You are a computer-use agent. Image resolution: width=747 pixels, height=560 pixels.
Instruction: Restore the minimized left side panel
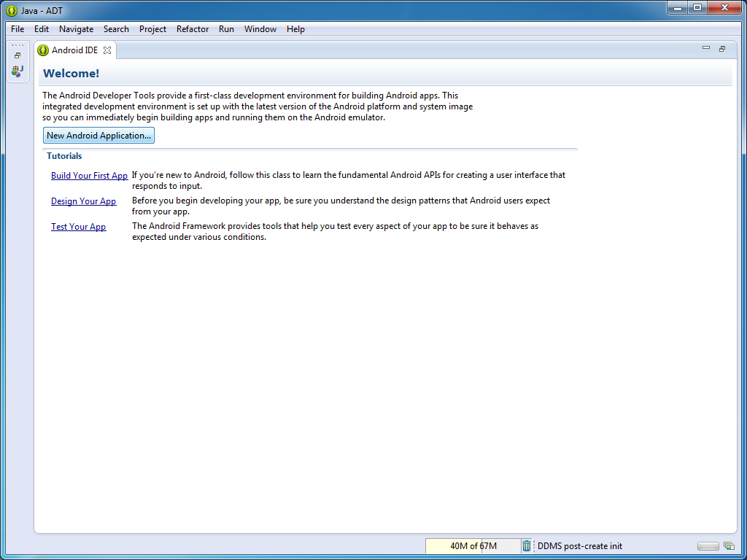(18, 55)
